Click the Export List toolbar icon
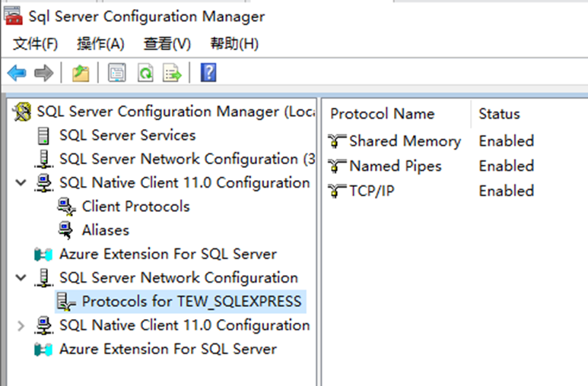 pos(172,73)
